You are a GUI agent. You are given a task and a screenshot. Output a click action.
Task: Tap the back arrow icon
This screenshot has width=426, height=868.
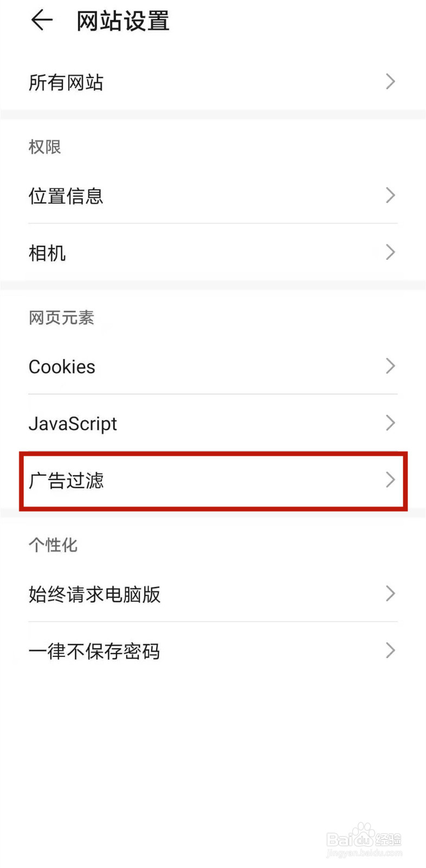point(42,21)
